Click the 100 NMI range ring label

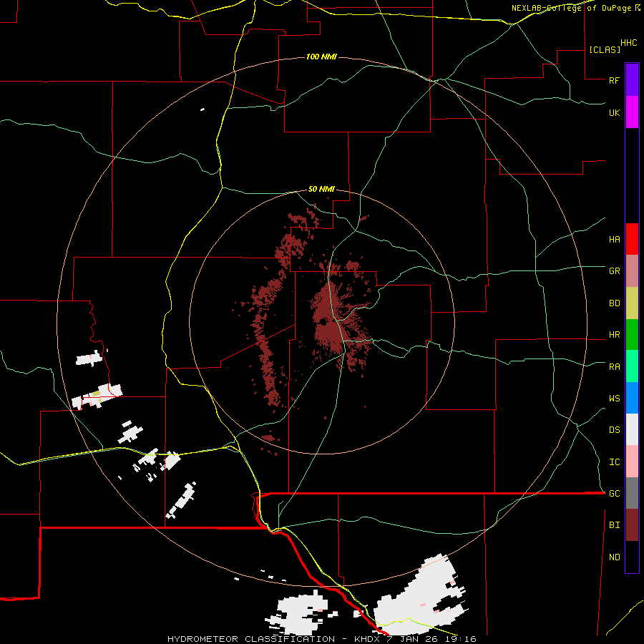(x=321, y=57)
